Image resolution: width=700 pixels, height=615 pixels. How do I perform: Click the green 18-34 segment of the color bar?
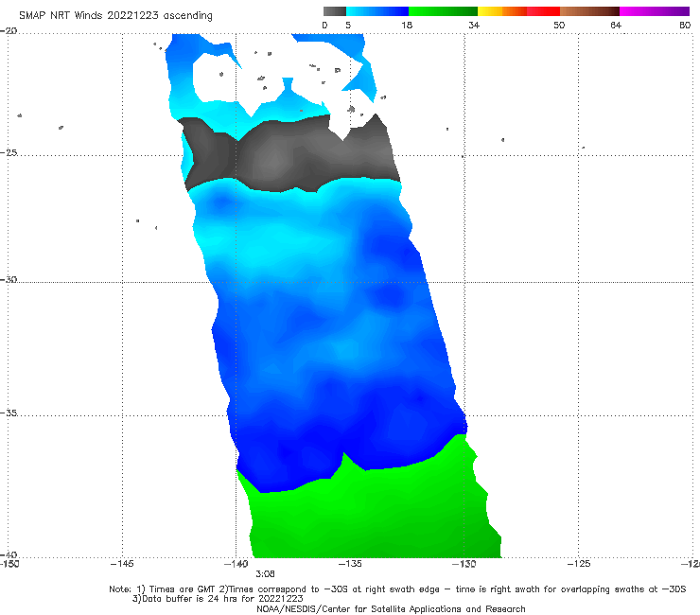[x=443, y=11]
